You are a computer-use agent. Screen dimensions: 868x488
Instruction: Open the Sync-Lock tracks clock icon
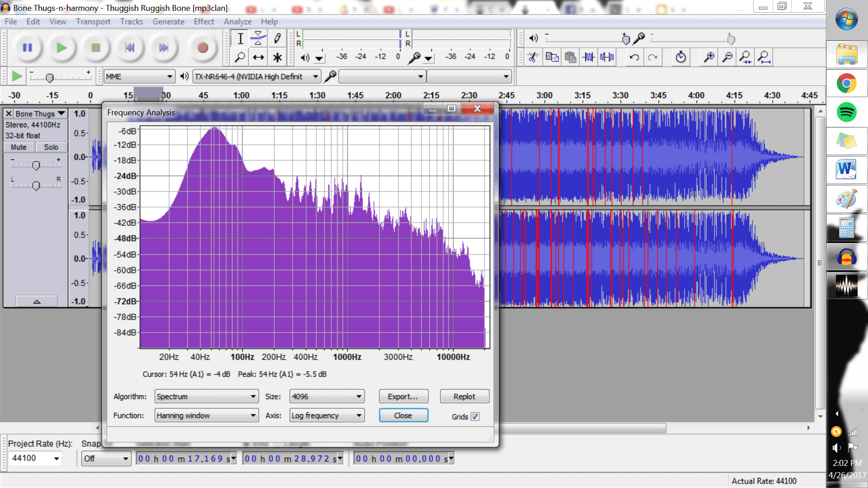[681, 57]
